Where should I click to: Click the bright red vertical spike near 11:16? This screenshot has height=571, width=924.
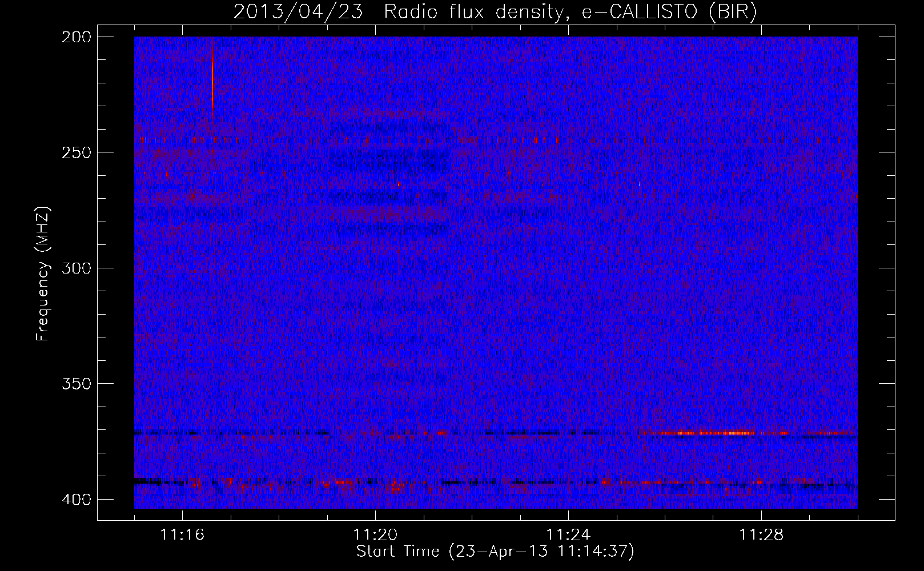(212, 80)
